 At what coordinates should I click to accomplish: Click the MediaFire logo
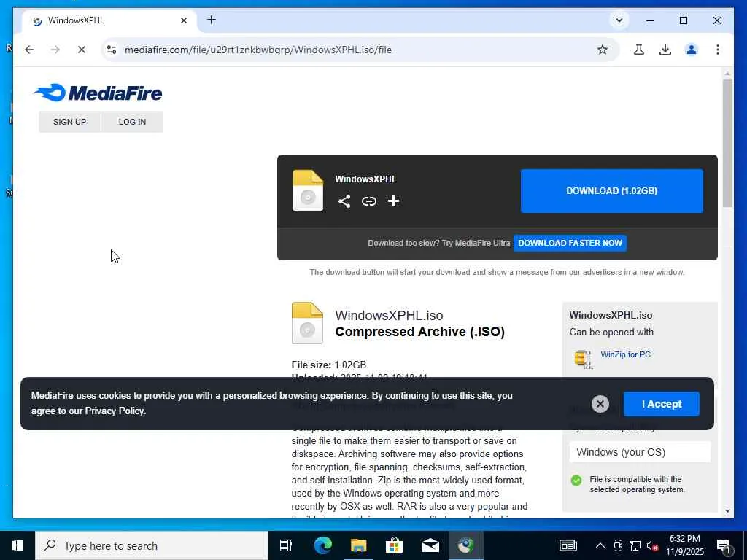(x=98, y=93)
